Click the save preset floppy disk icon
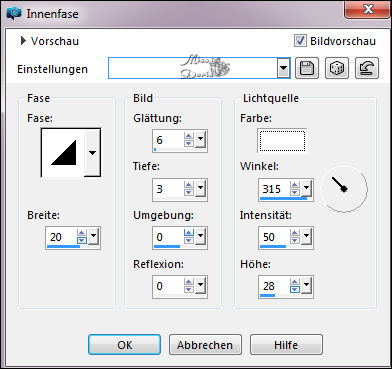The width and height of the screenshot is (392, 369). 307,68
